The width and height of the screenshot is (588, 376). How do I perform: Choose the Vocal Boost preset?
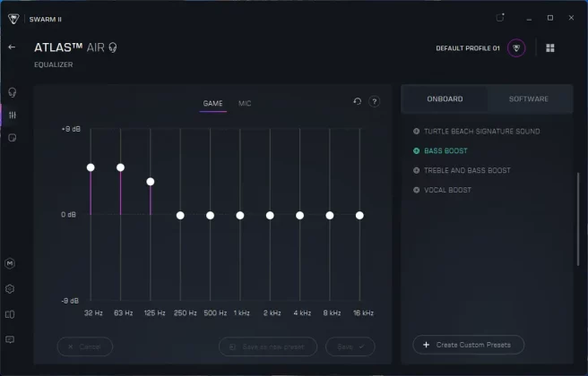pos(447,190)
